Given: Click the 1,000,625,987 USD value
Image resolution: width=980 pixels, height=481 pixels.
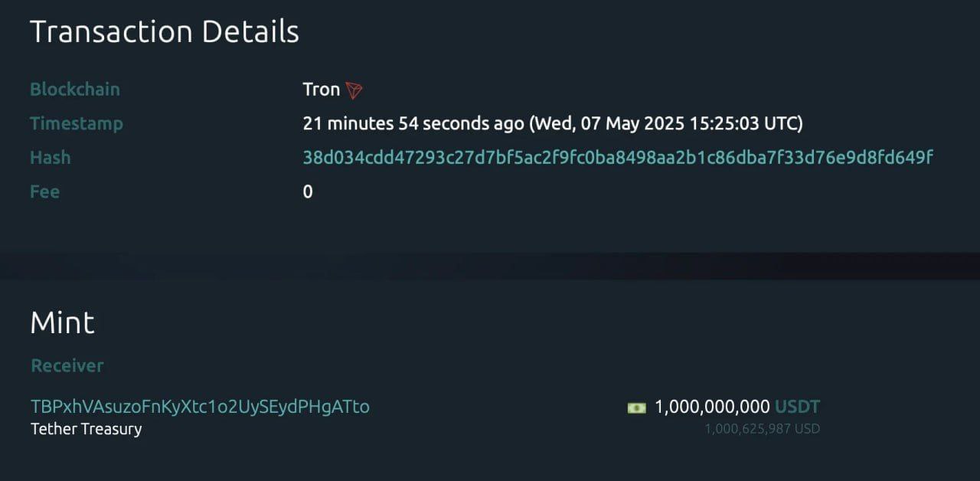Looking at the screenshot, I should [x=762, y=429].
